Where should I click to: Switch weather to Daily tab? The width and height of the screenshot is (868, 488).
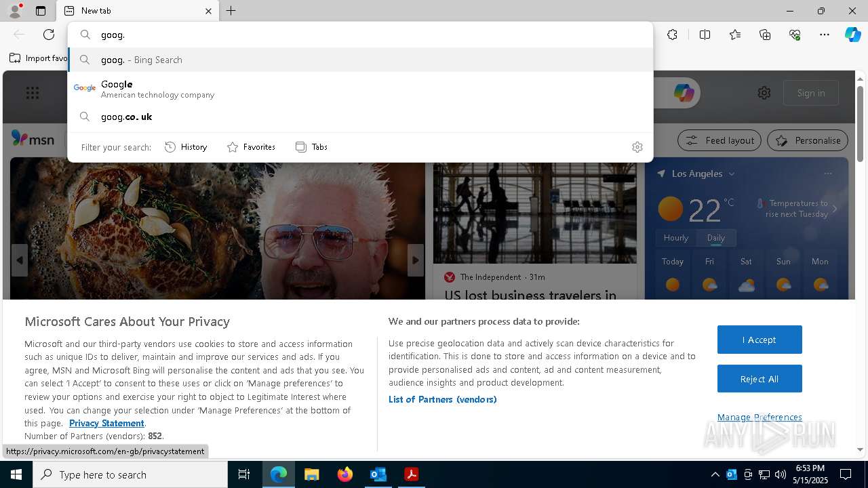(715, 238)
